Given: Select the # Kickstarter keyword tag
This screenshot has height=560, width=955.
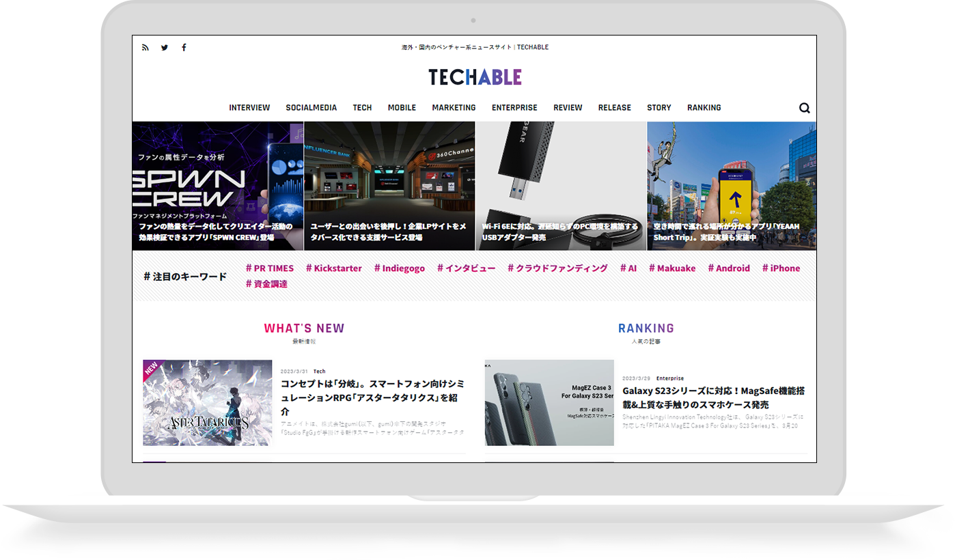Looking at the screenshot, I should pyautogui.click(x=334, y=268).
